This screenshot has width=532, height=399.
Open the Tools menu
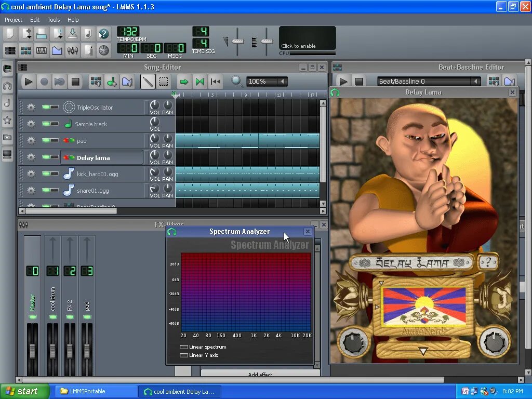pos(54,20)
